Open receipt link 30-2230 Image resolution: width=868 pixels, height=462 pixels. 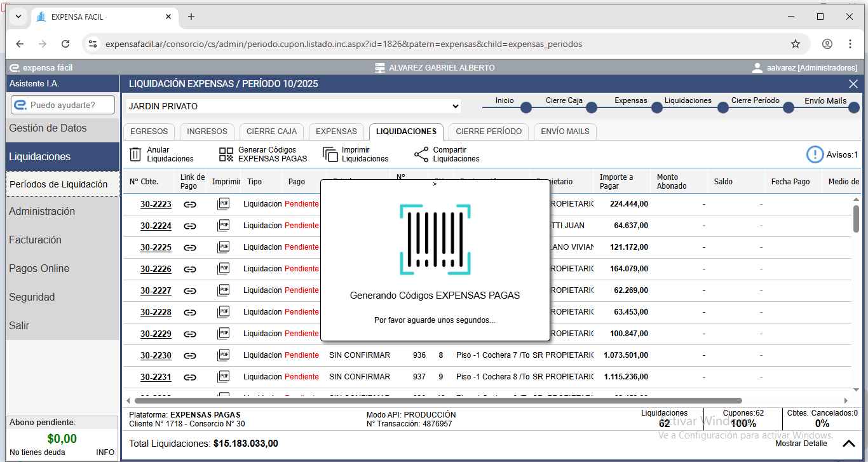tap(156, 355)
